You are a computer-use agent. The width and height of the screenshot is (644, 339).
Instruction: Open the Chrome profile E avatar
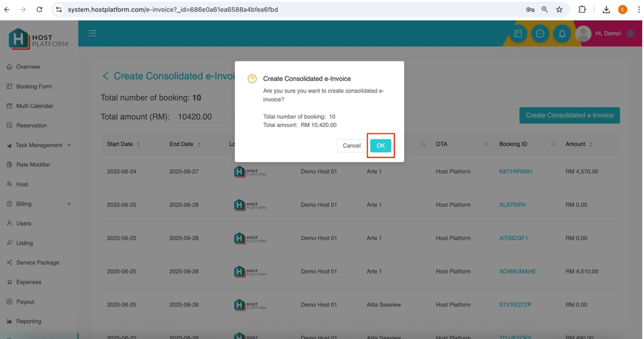coord(623,9)
